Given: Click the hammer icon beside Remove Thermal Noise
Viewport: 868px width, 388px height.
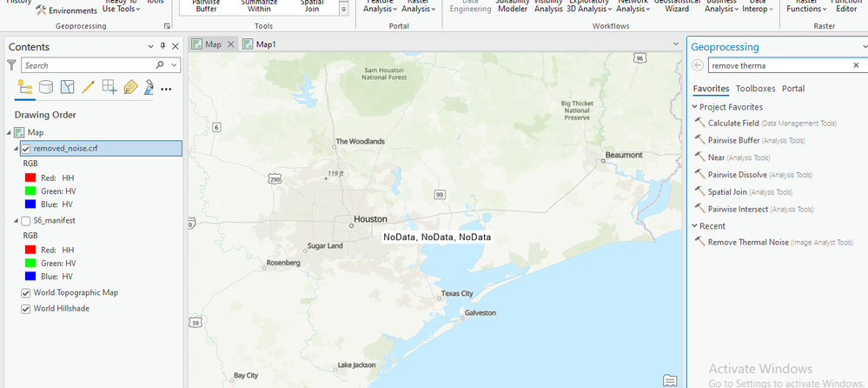Looking at the screenshot, I should (699, 242).
